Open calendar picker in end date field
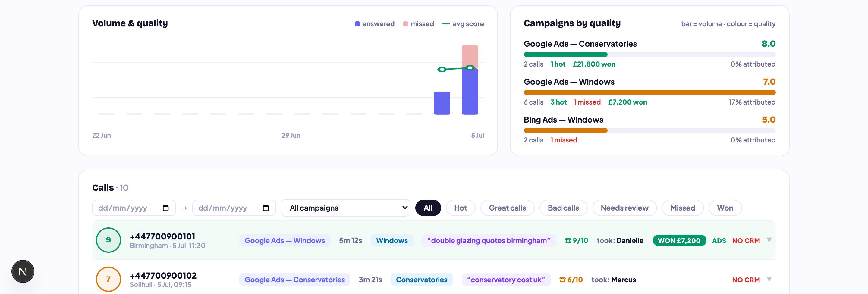This screenshot has height=294, width=868. [x=266, y=208]
